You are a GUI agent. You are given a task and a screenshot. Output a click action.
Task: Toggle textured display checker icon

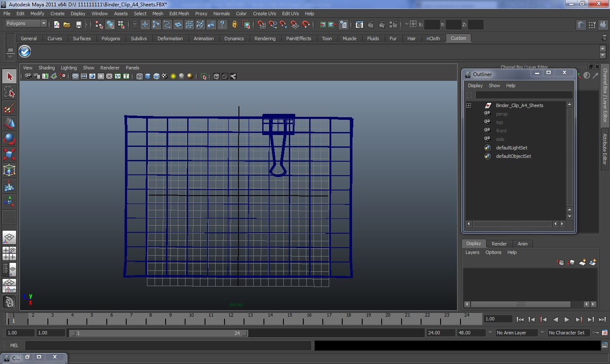coord(165,76)
